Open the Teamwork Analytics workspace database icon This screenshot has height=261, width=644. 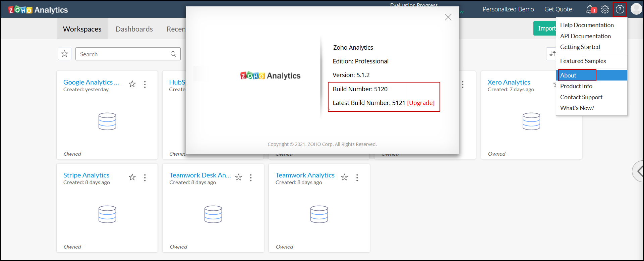point(319,214)
